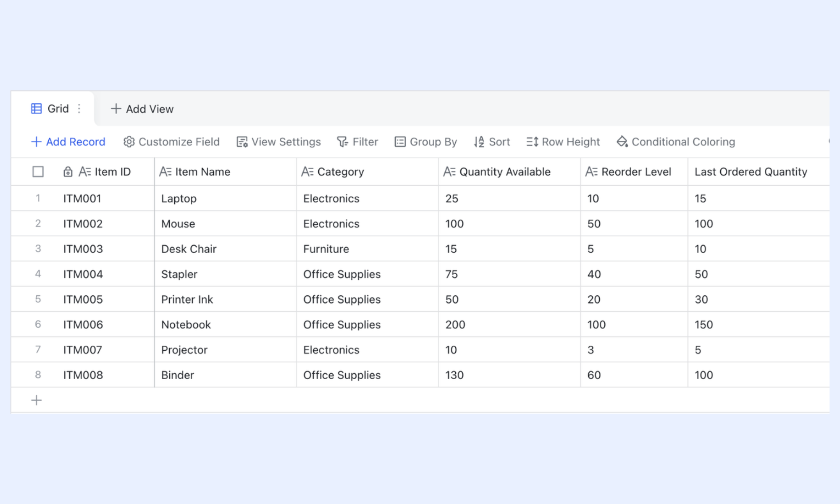Click the Add Record button

click(x=68, y=142)
